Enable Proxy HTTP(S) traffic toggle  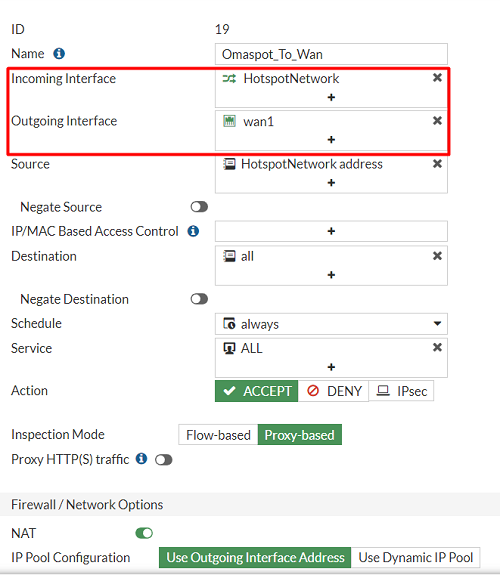[x=164, y=459]
